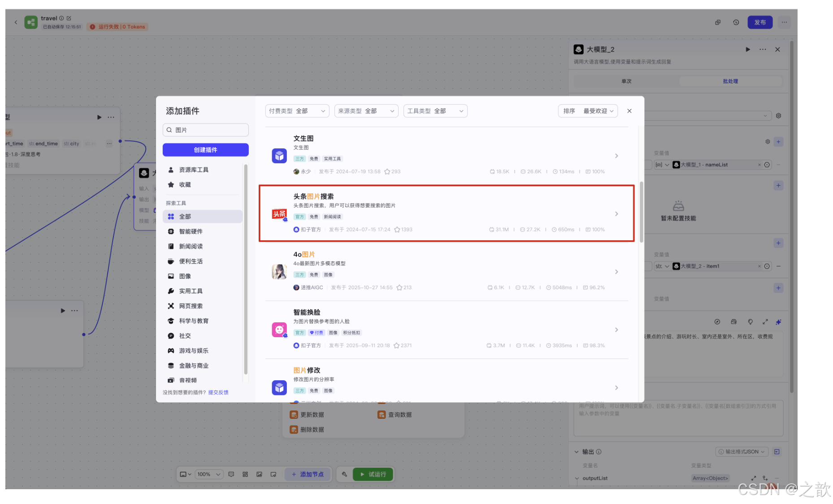Screen dimensions: 833x504
Task: Select 资源库工具 in sidebar
Action: pos(203,170)
